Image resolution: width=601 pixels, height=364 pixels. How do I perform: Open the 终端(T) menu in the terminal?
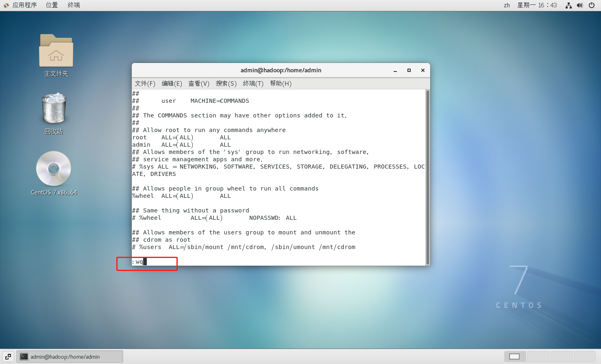click(253, 83)
